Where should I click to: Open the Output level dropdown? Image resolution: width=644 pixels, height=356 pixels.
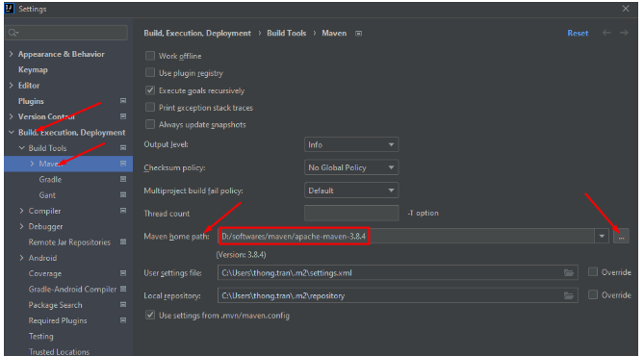click(x=351, y=144)
